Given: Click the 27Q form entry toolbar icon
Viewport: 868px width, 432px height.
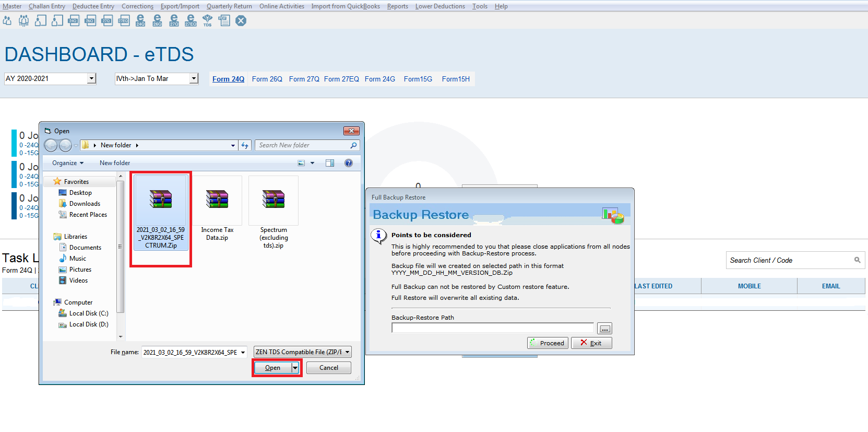Looking at the screenshot, I should tap(107, 21).
